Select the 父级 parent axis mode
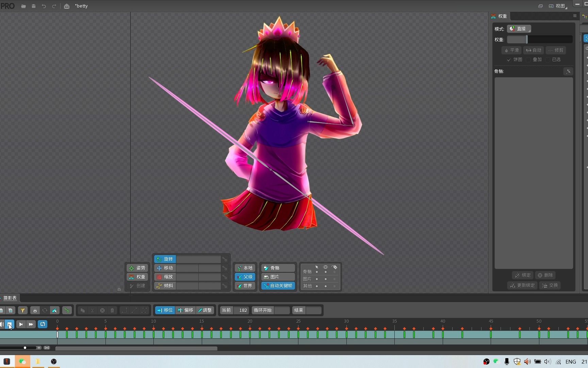This screenshot has height=368, width=588. click(245, 277)
